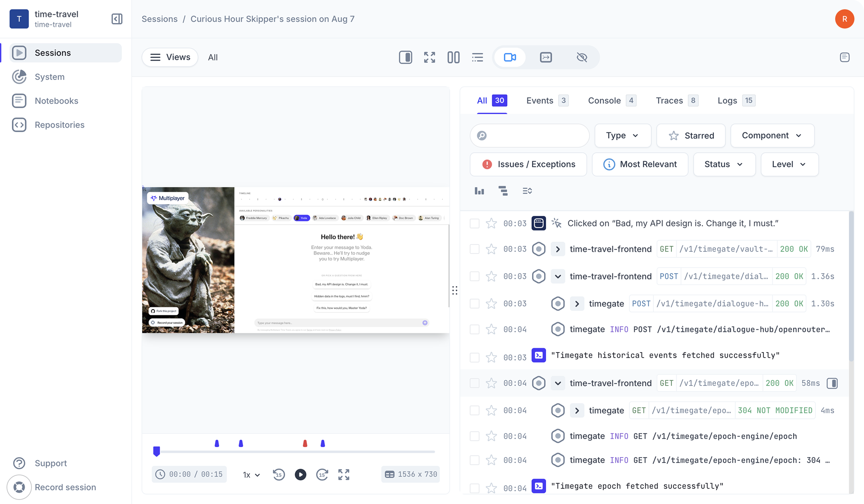Open the Type filter dropdown
The width and height of the screenshot is (864, 504).
(622, 136)
